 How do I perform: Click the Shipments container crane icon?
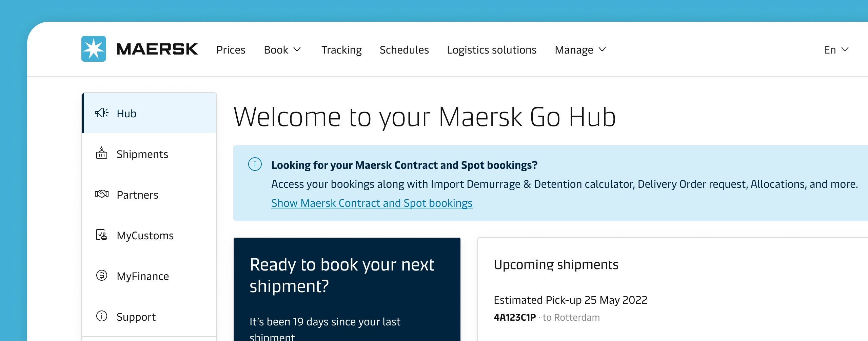tap(101, 154)
